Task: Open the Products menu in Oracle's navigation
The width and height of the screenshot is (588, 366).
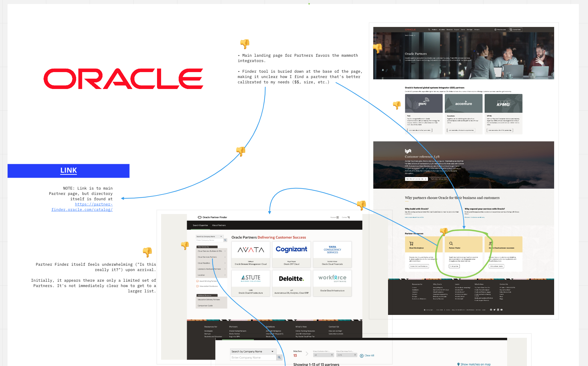Action: click(434, 29)
